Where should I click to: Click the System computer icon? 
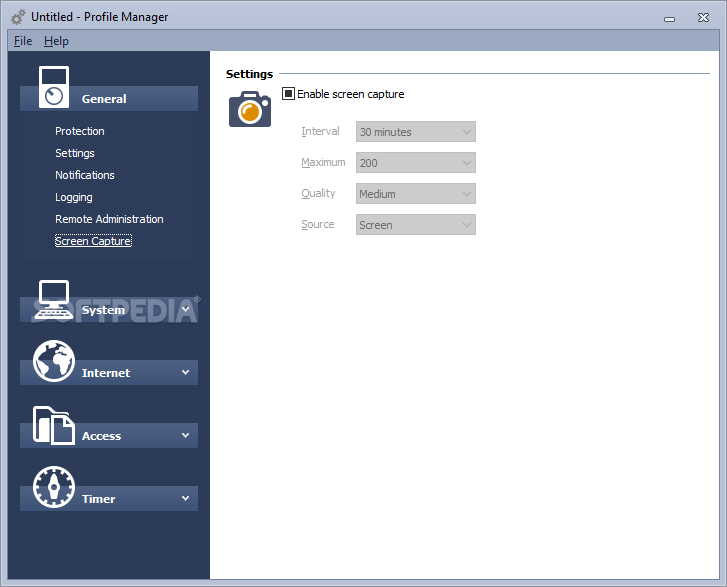point(53,300)
